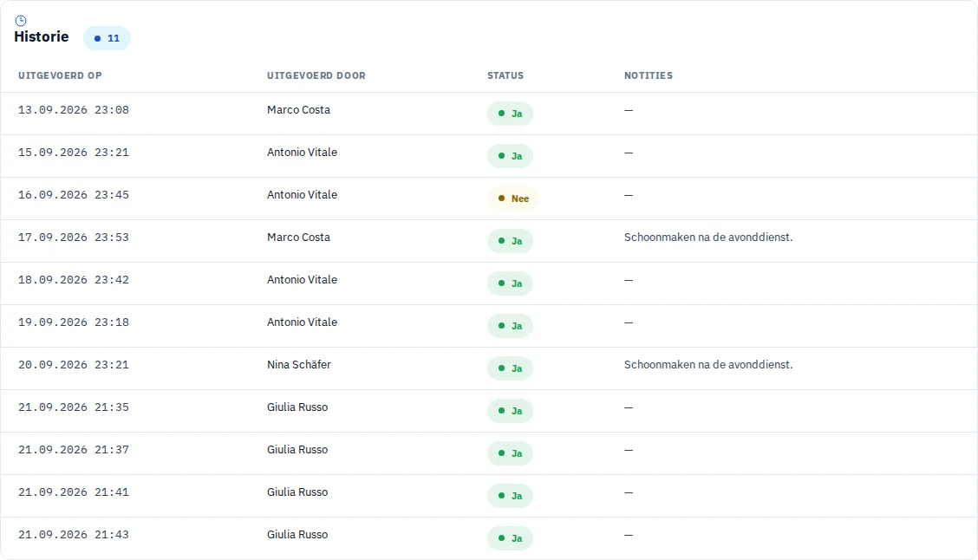Select the date 19.09.2026 23:18
This screenshot has height=560, width=978.
[x=74, y=322]
